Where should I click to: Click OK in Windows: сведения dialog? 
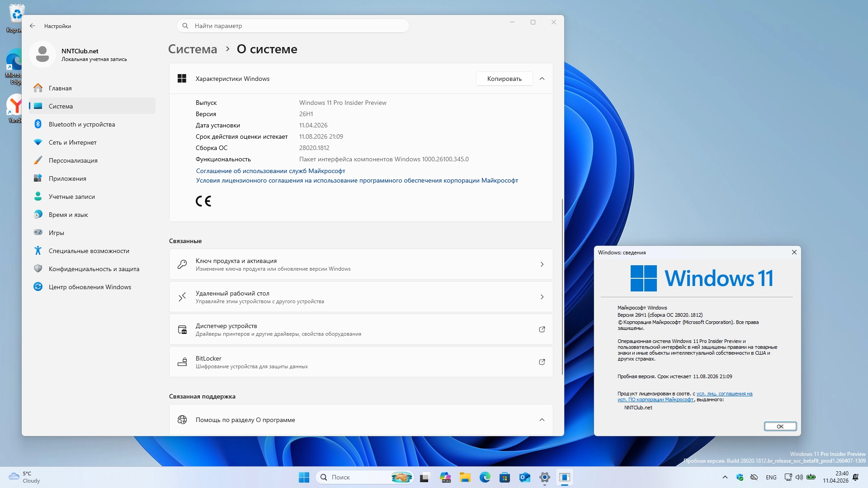[x=780, y=426]
